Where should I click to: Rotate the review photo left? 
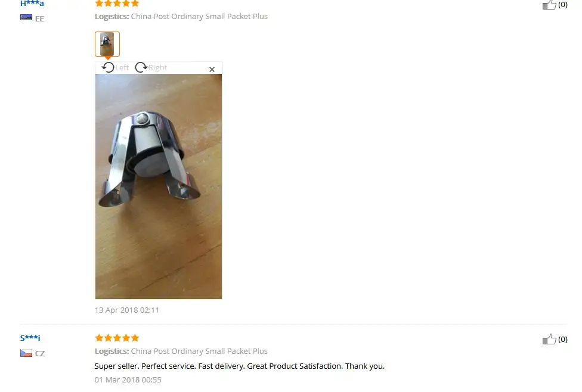click(108, 67)
